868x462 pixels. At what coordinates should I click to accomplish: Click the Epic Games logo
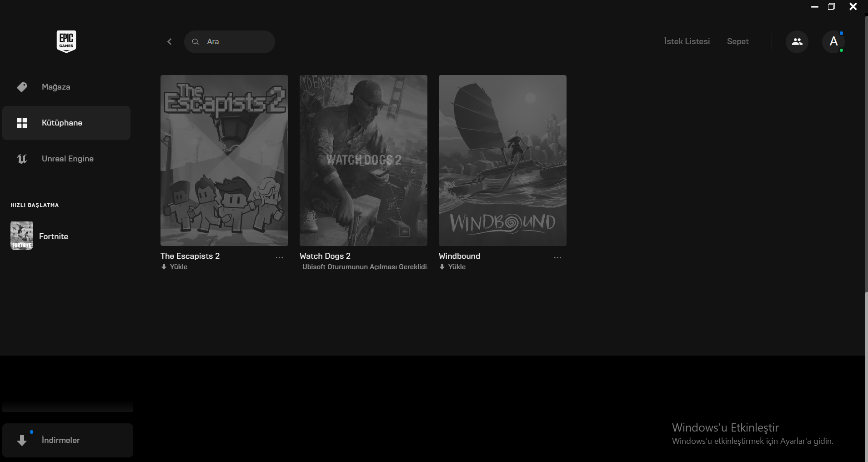[x=66, y=41]
